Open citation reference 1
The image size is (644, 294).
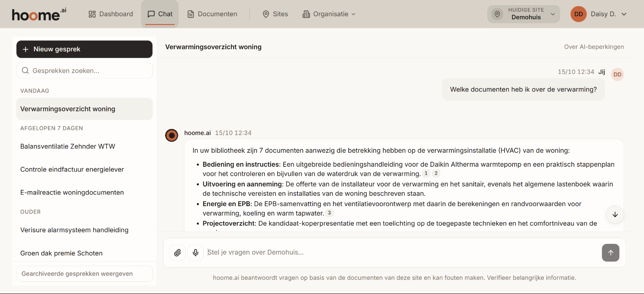click(x=426, y=173)
